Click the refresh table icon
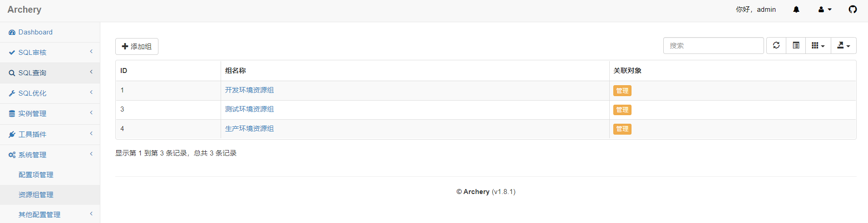 pos(776,45)
